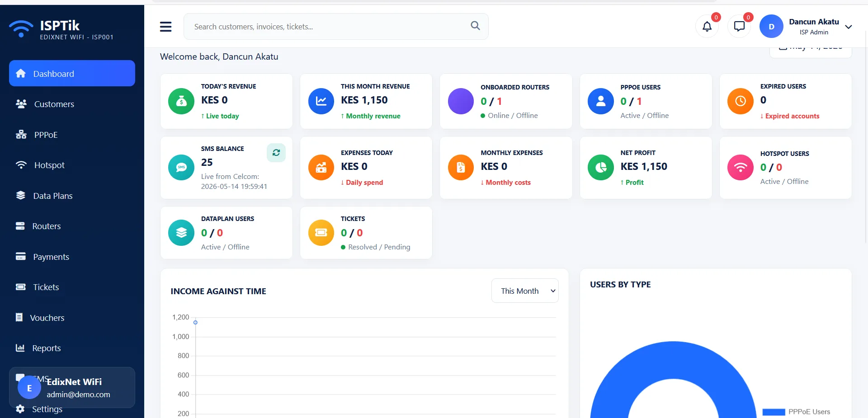868x418 pixels.
Task: Click Net Profit pie chart icon
Action: pos(600,167)
